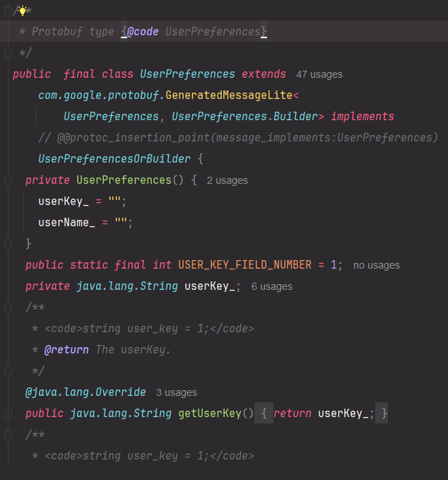Image resolution: width=448 pixels, height=480 pixels.
Task: Click the 'no usages' hint
Action: [x=377, y=265]
